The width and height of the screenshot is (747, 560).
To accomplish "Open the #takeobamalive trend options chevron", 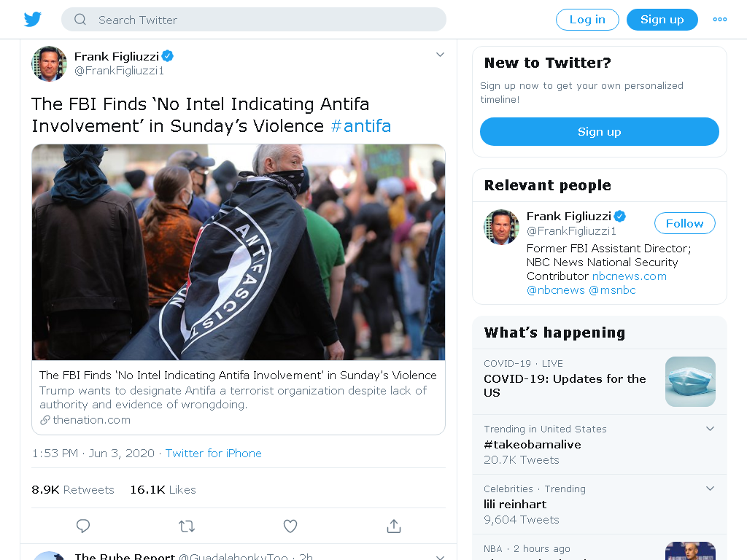I will point(710,429).
